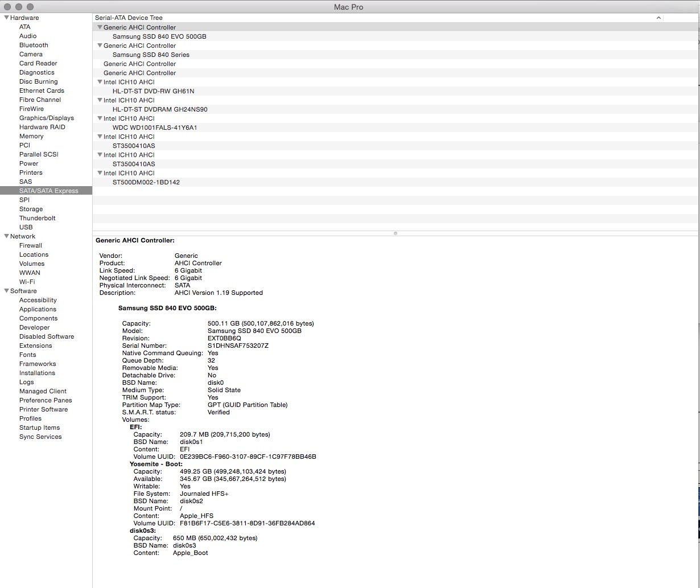This screenshot has width=700, height=588.
Task: Collapse Intel ICH10 AHCI holding DVD-RW GH61N
Action: (x=100, y=82)
